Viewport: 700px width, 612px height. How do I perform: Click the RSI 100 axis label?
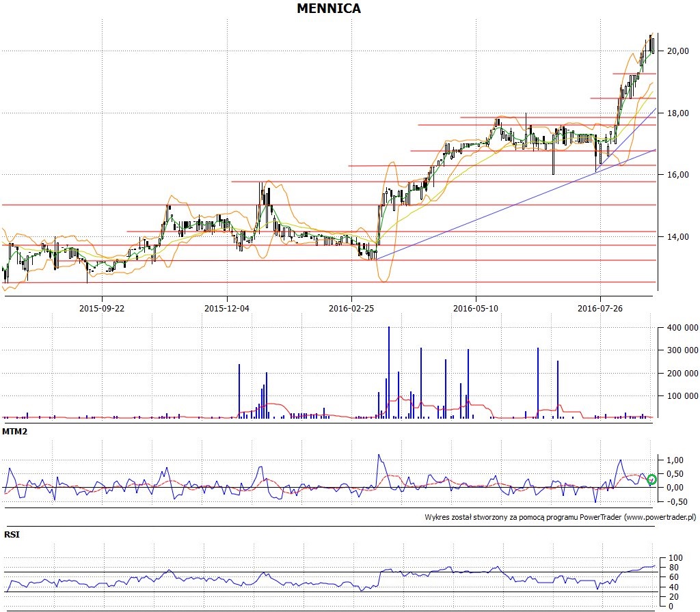click(x=675, y=558)
